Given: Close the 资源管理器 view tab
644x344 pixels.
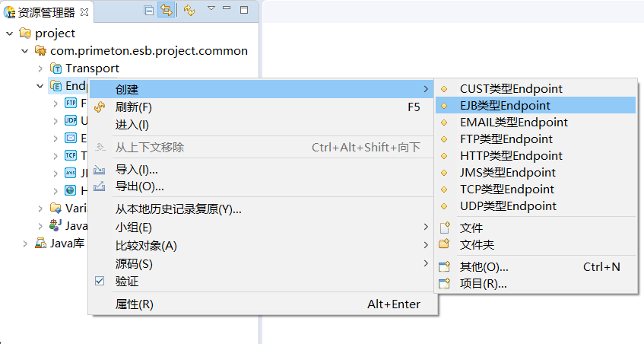Looking at the screenshot, I should [84, 11].
